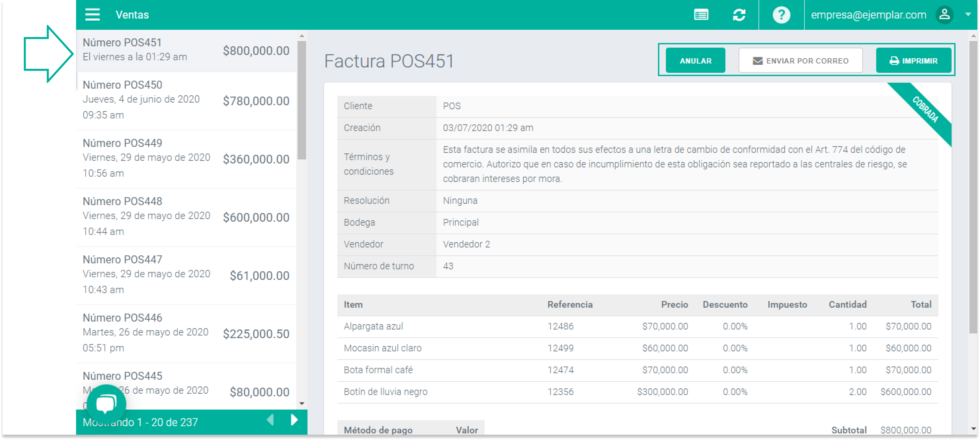Click the creation date 03/07/2020 01:29 am
The width and height of the screenshot is (980, 440).
(488, 128)
